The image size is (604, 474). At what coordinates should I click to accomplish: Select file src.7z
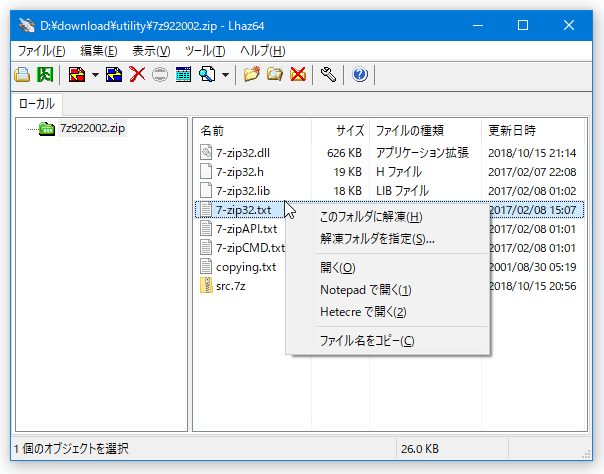pos(231,286)
